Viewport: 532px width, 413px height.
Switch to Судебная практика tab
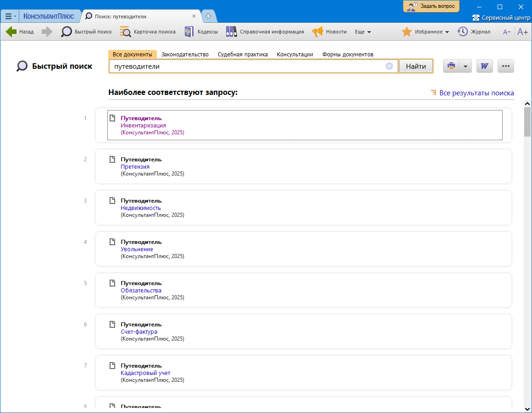pos(243,54)
